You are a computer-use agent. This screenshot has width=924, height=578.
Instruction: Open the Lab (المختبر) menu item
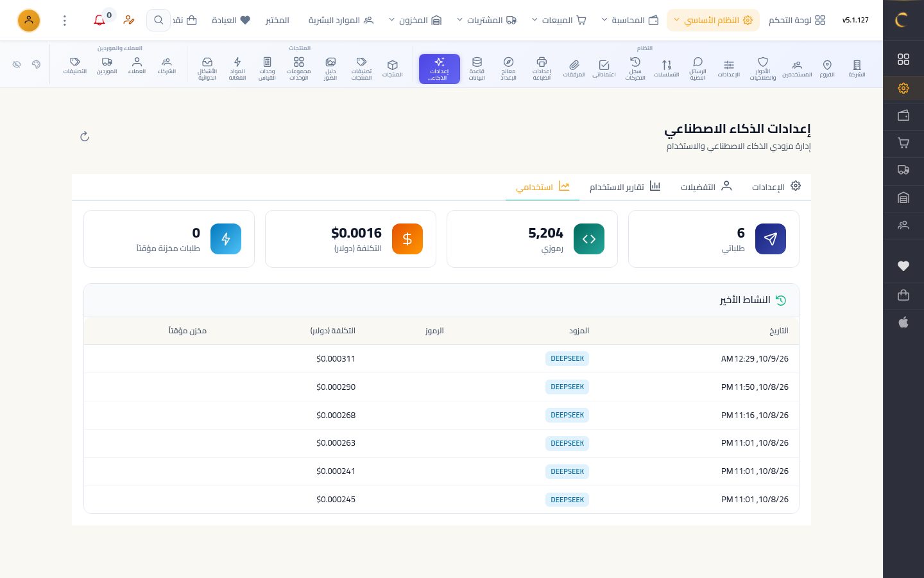click(x=277, y=21)
